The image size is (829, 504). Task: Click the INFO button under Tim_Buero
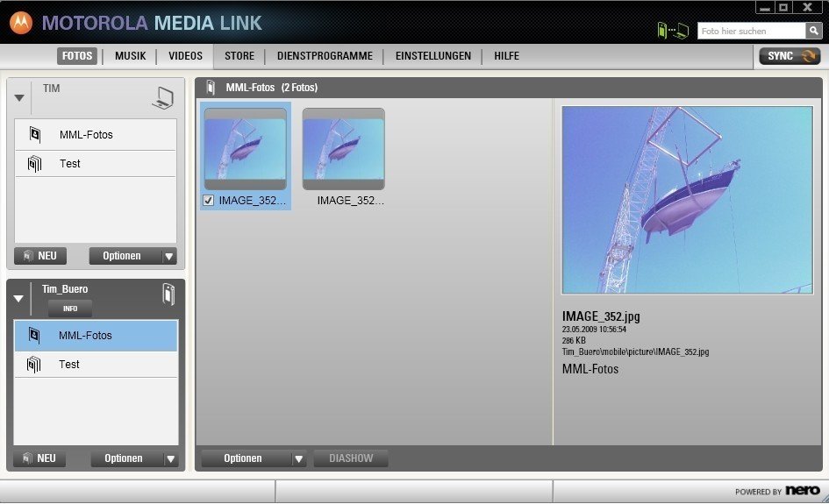coord(70,308)
